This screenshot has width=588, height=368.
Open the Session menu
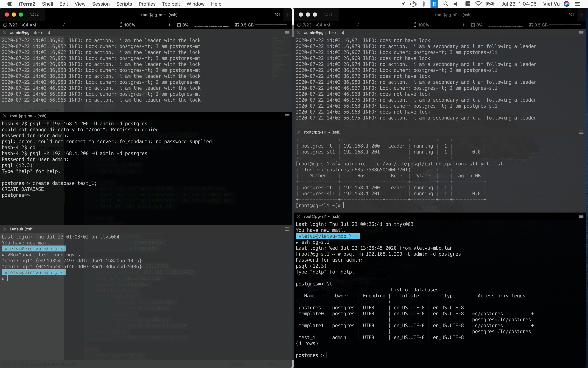(x=101, y=4)
